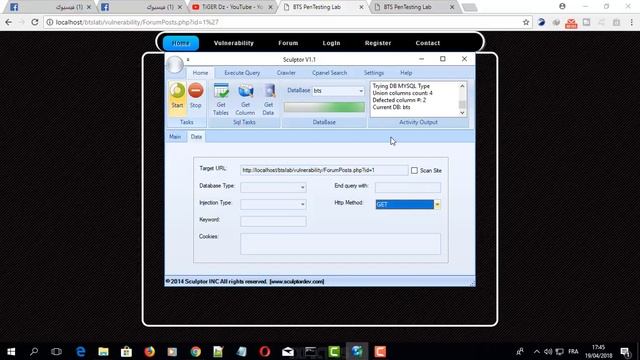
Task: Open Windows Start menu
Action: [11, 351]
